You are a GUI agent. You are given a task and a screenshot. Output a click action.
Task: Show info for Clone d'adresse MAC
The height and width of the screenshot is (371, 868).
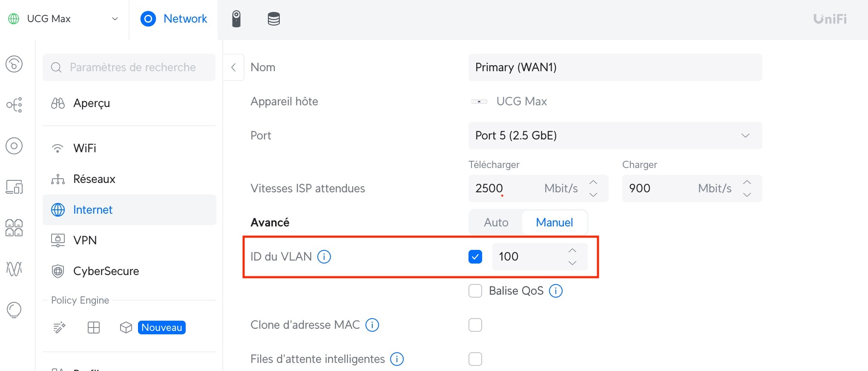coord(372,325)
